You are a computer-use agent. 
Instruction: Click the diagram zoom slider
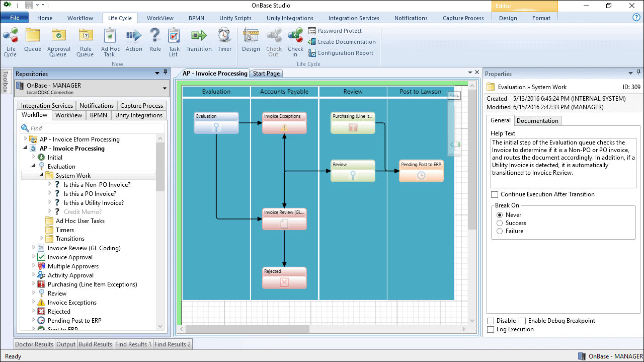454,144
